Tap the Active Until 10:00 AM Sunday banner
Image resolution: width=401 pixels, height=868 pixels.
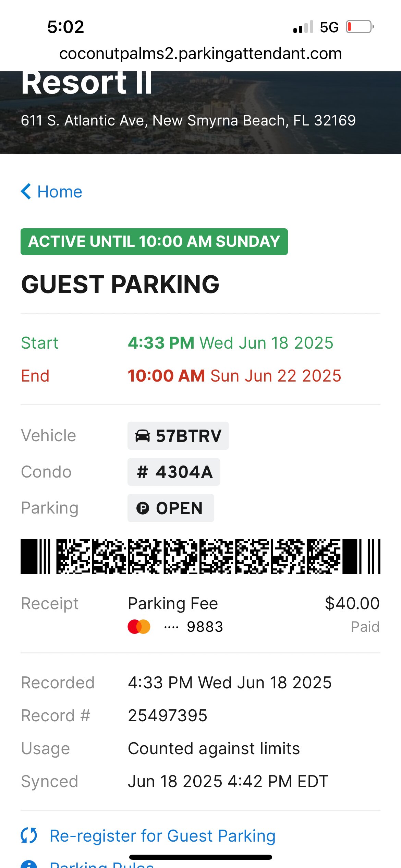[x=154, y=242]
